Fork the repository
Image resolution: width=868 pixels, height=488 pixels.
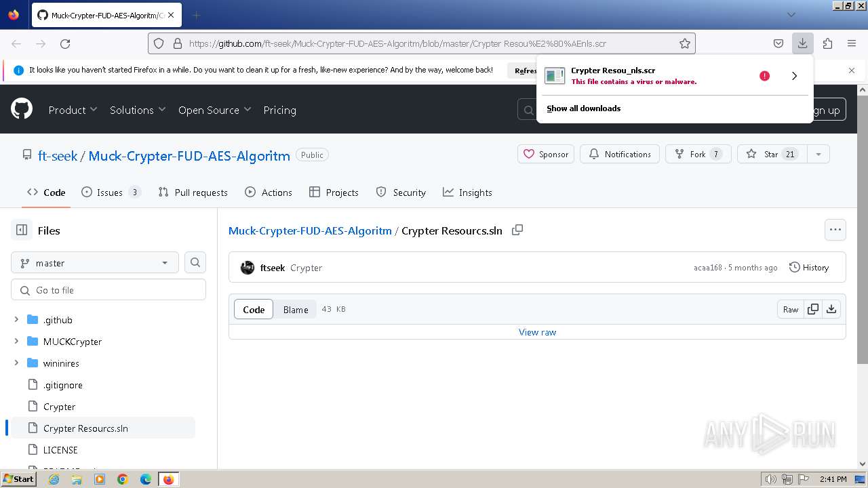[x=698, y=154]
